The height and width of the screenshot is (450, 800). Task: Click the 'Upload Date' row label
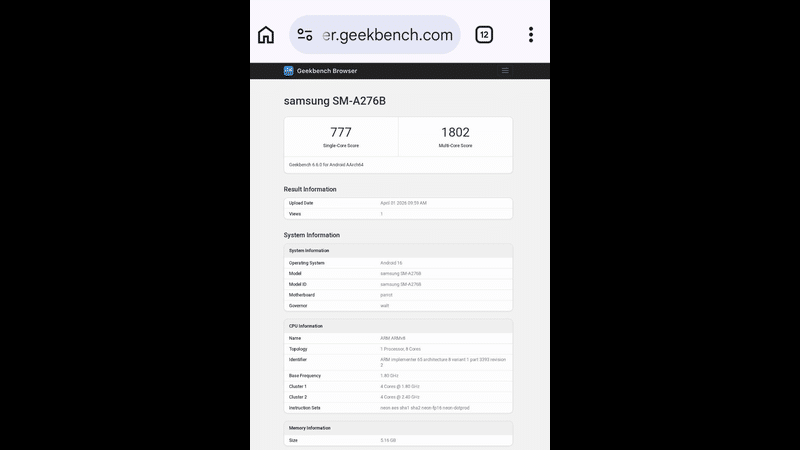point(301,203)
